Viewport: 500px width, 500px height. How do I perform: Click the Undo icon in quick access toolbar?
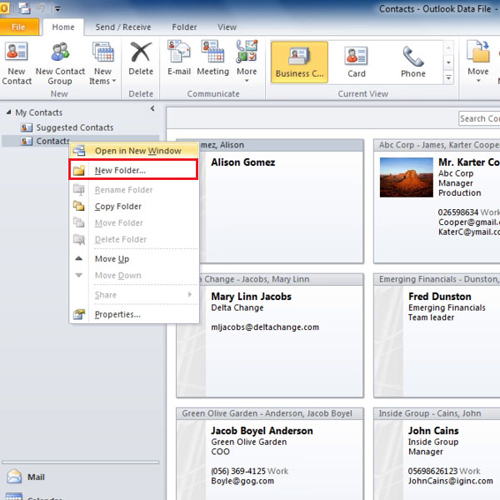point(41,8)
